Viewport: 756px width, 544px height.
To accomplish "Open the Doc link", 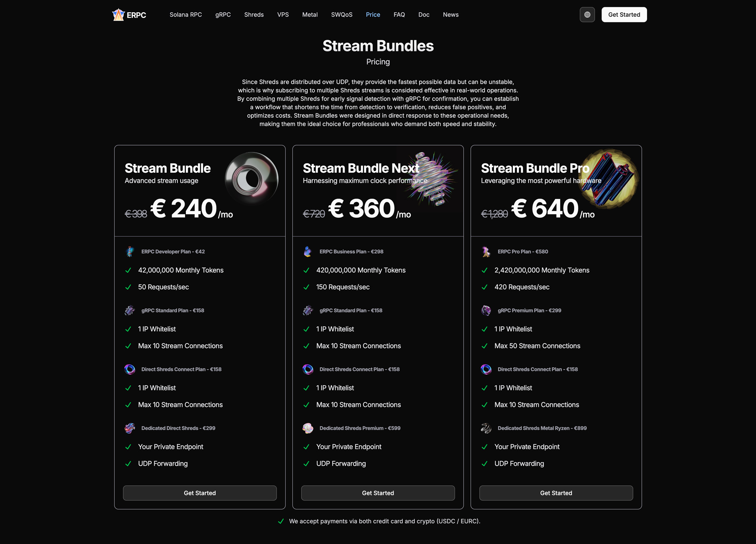I will (424, 15).
